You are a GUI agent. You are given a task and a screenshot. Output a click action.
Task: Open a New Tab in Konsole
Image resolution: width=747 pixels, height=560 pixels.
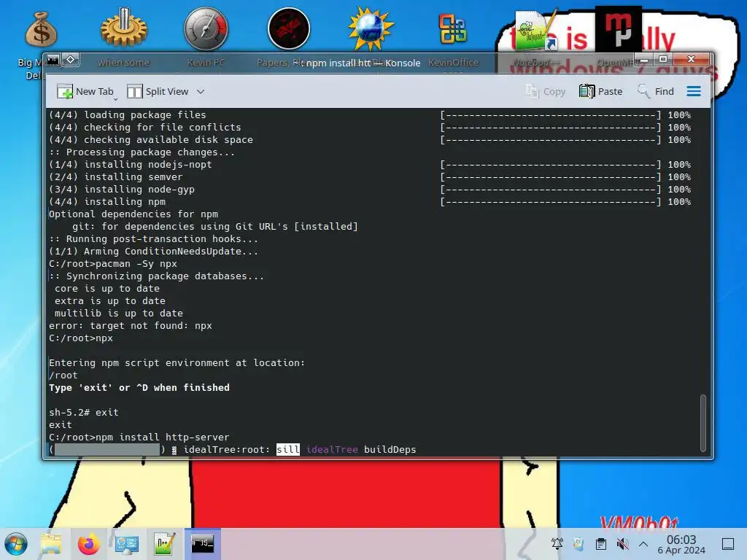point(85,91)
